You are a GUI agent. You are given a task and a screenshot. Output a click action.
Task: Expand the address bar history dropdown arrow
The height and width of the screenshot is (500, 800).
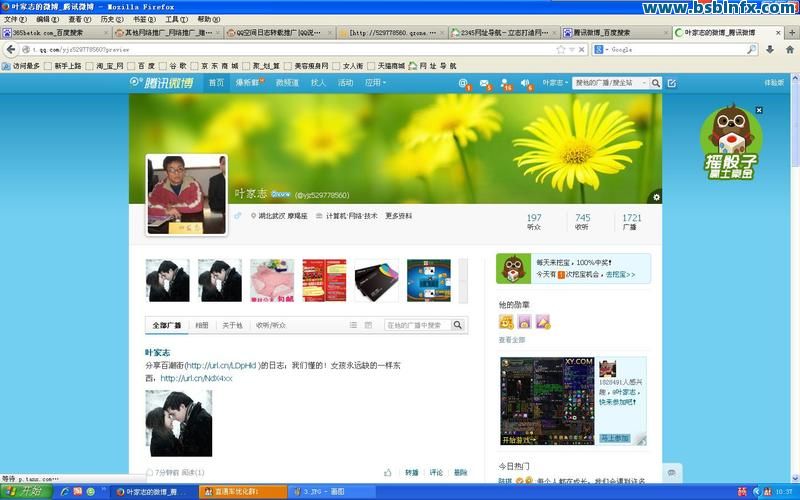point(572,49)
